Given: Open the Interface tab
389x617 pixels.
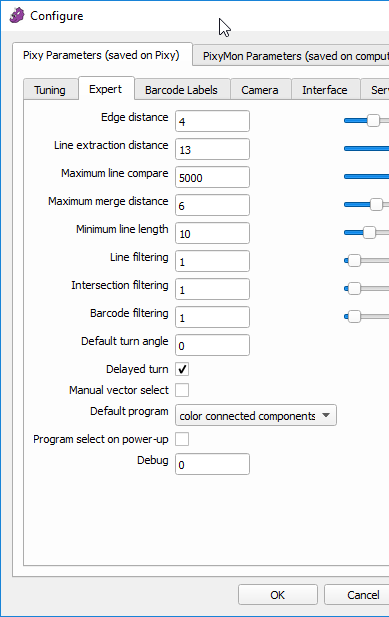Looking at the screenshot, I should [x=325, y=90].
